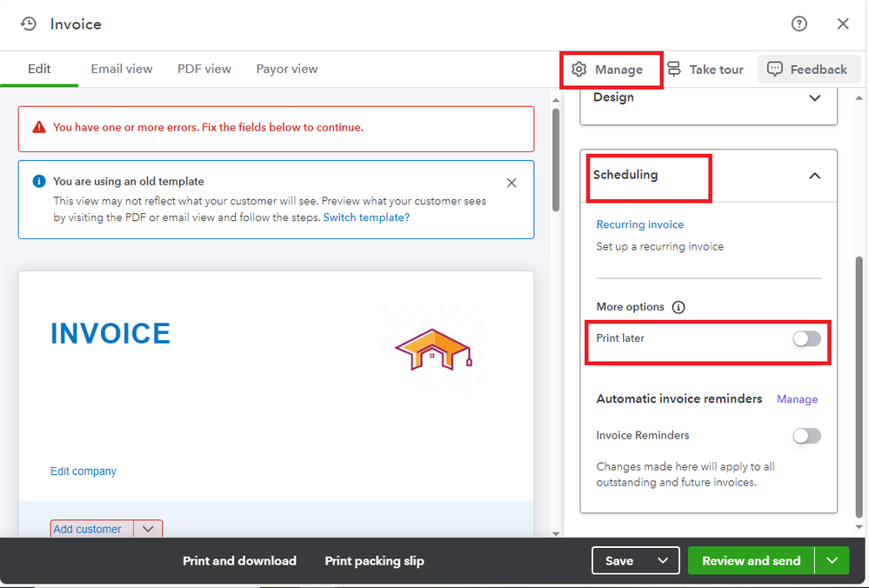The image size is (869, 588).
Task: Click the Take tour signpost icon
Action: pyautogui.click(x=674, y=70)
